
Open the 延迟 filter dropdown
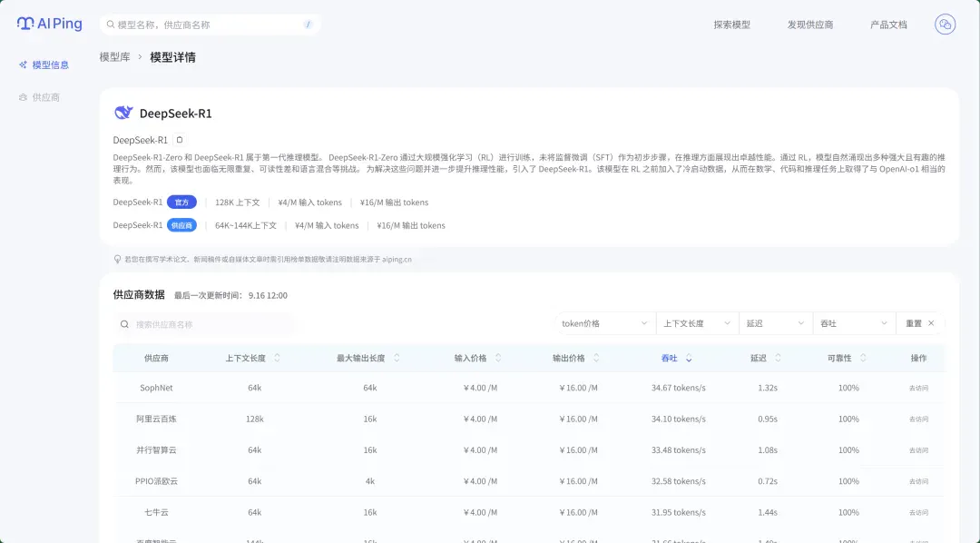(775, 323)
